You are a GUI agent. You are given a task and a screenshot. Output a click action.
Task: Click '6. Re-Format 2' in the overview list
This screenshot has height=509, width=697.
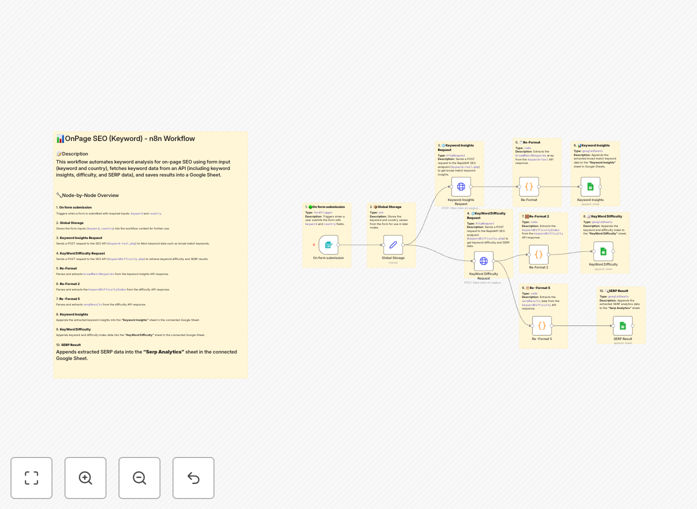[x=68, y=284]
